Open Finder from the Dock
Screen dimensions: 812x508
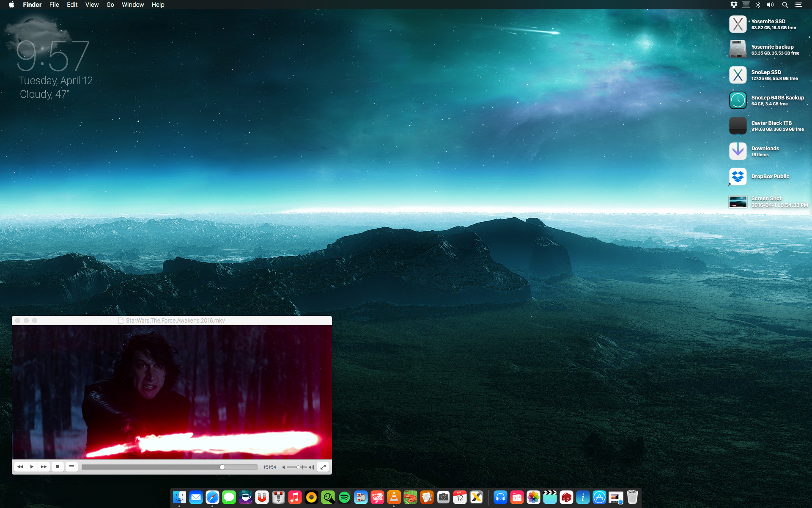pos(179,497)
